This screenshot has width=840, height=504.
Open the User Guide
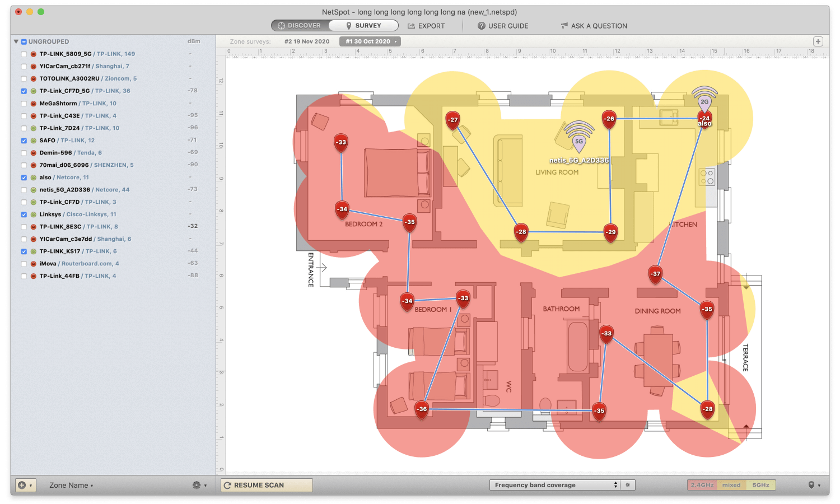[x=503, y=26]
